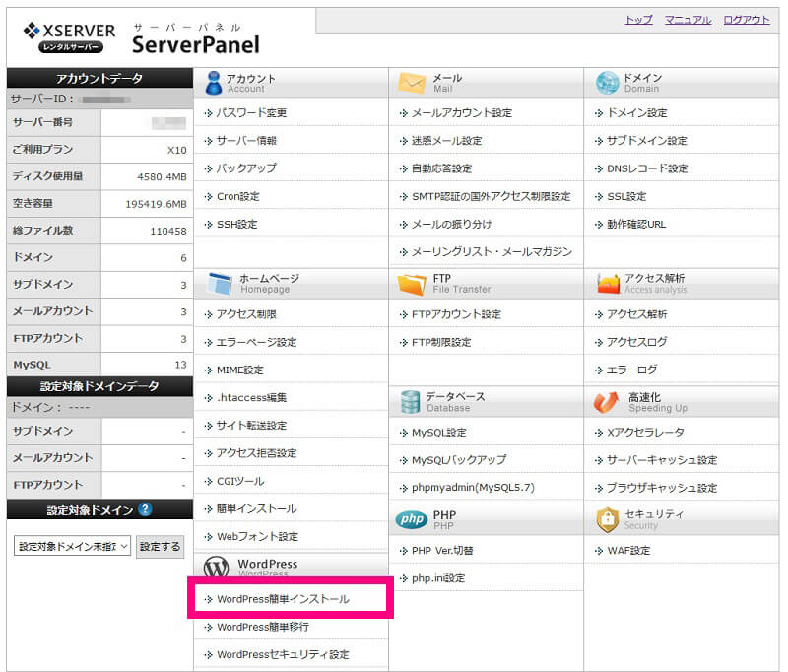Click the Mail section envelope icon
Image resolution: width=788 pixels, height=672 pixels.
click(412, 83)
